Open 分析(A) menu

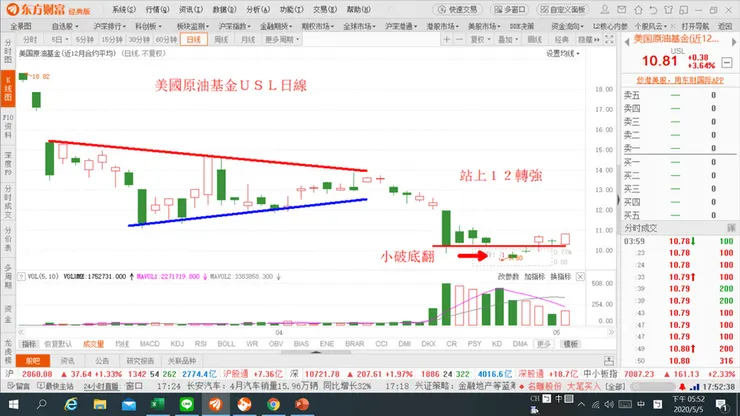(258, 9)
